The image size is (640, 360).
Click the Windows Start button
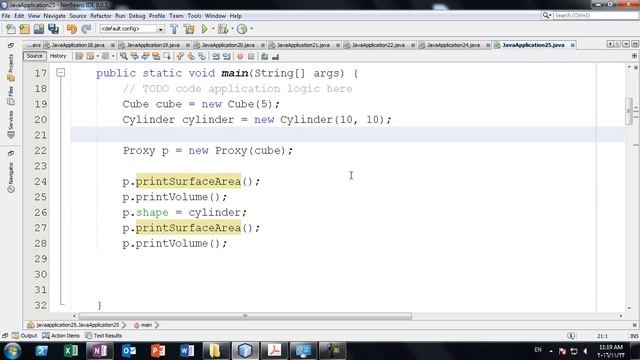pyautogui.click(x=12, y=351)
